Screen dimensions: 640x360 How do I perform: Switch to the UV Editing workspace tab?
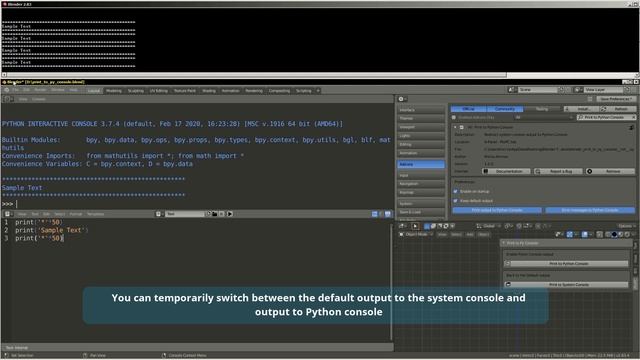[158, 91]
